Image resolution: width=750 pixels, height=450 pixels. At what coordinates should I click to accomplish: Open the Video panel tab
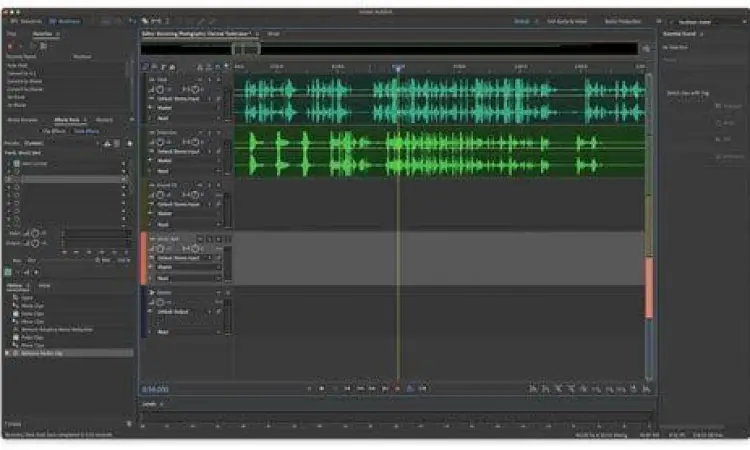(x=44, y=285)
